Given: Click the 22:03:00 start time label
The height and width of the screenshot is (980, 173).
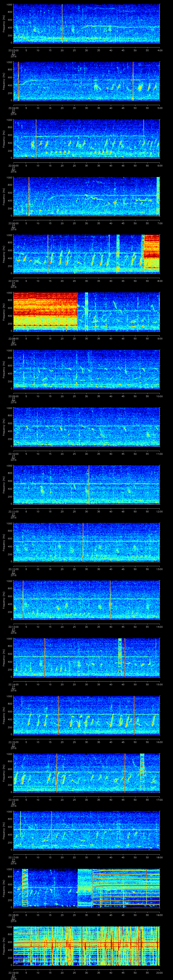Looking at the screenshot, I should (13, 50).
